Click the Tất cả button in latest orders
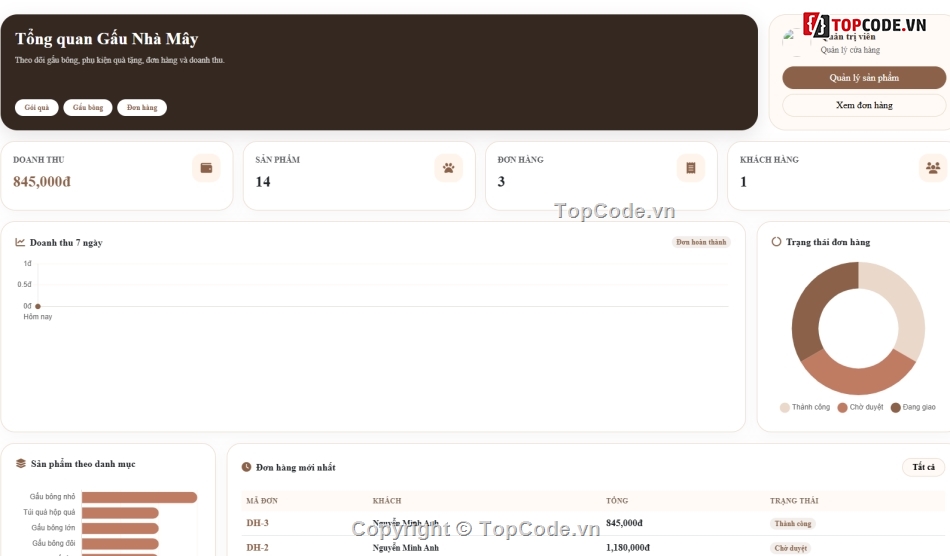Screen dimensions: 950x556 pyautogui.click(x=923, y=467)
